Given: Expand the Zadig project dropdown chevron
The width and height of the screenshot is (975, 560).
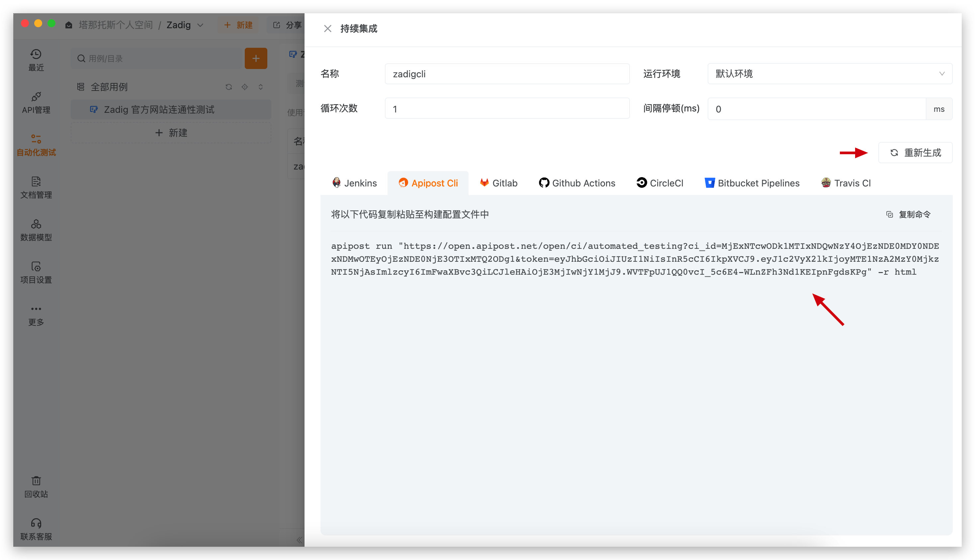Looking at the screenshot, I should point(200,26).
